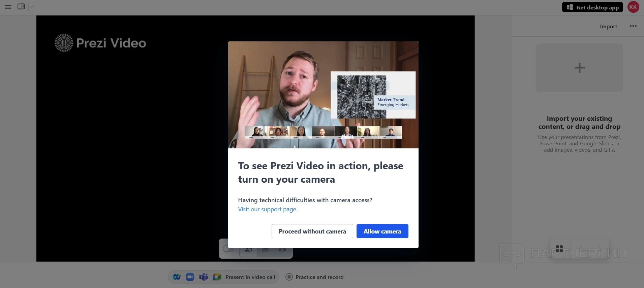The image size is (644, 288).
Task: Click the 'Import your existing content' heading
Action: click(579, 122)
